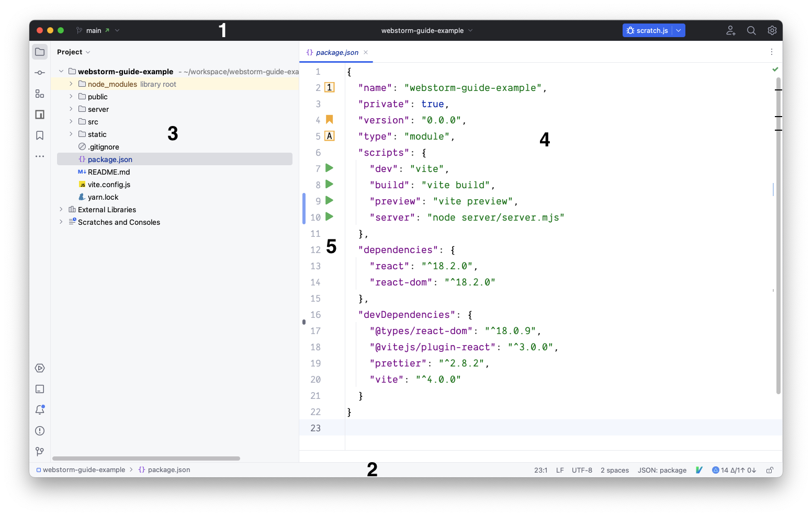Image resolution: width=812 pixels, height=516 pixels.
Task: Click the LF line separator indicator
Action: point(560,470)
